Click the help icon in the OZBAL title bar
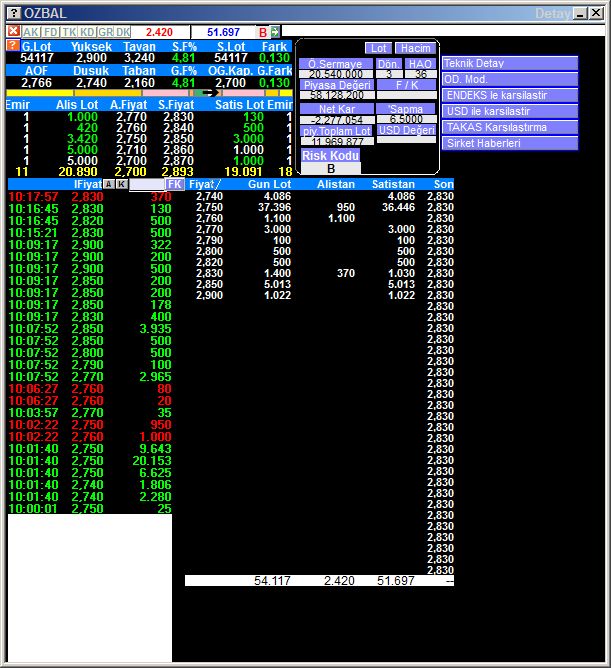 point(14,13)
